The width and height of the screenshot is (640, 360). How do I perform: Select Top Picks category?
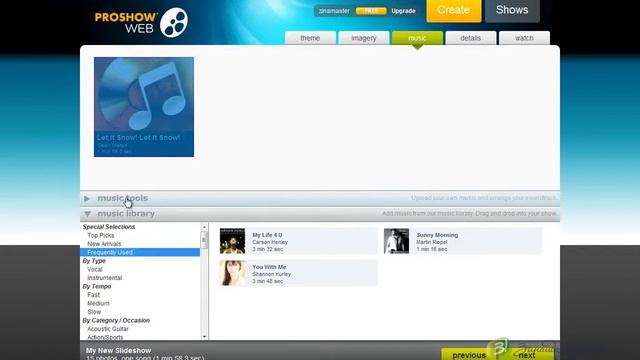[x=100, y=236]
